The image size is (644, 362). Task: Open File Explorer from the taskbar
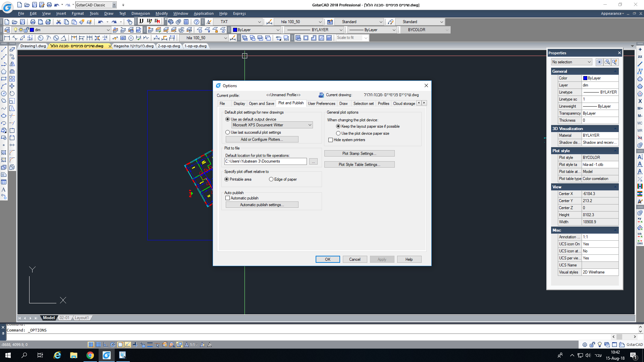(x=73, y=355)
